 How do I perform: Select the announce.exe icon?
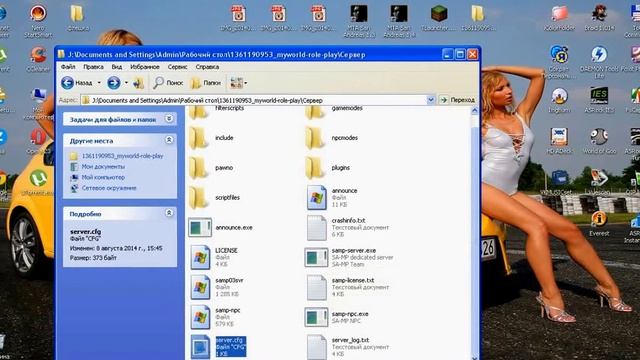pos(200,227)
